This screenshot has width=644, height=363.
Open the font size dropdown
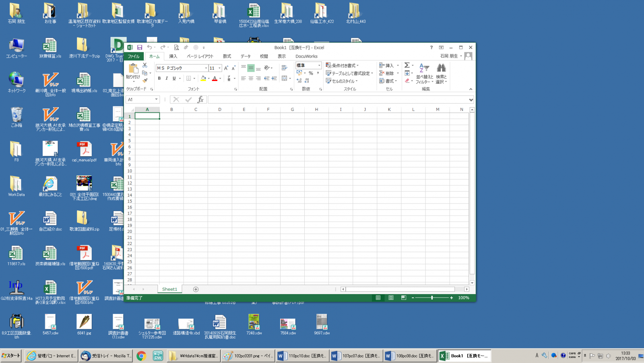pos(219,68)
